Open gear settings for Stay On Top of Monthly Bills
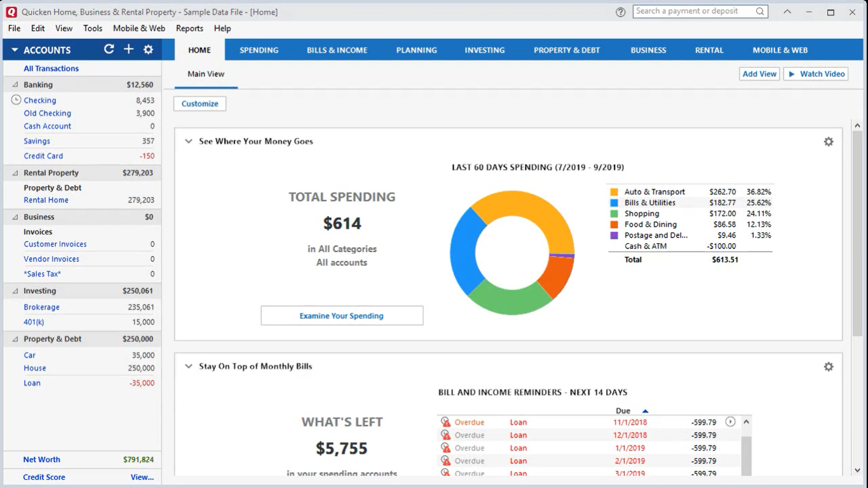This screenshot has height=488, width=868. point(829,367)
